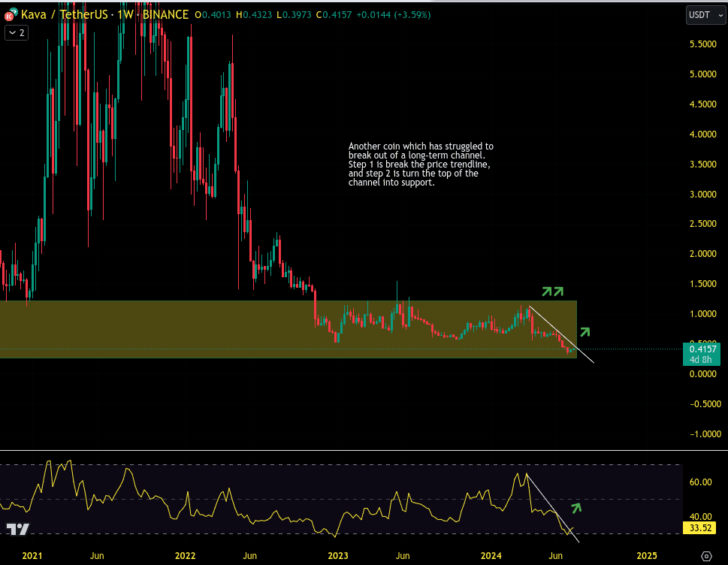The image size is (728, 565).
Task: Expand the collapsed indicators legend showing 2
Action: (x=17, y=33)
